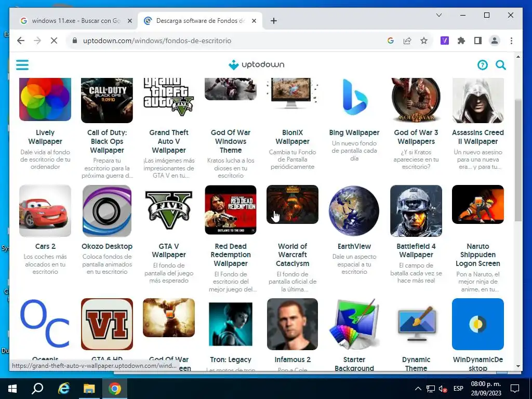532x399 pixels.
Task: Open Dynamic Theme app icon
Action: coord(416,324)
